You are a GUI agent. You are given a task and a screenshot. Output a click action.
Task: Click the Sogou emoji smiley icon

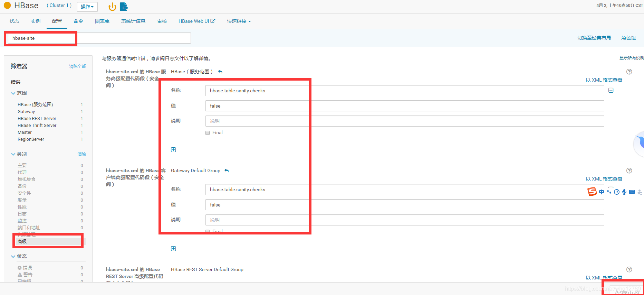617,192
